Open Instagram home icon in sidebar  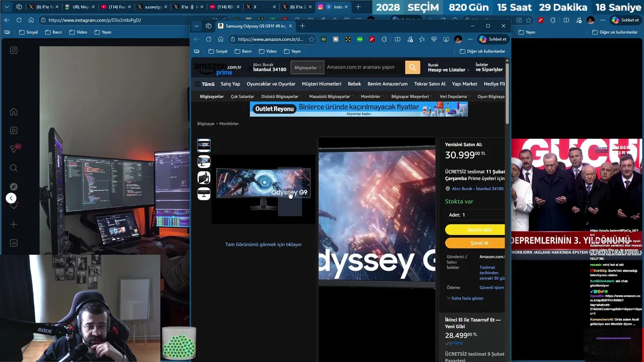coord(14,112)
